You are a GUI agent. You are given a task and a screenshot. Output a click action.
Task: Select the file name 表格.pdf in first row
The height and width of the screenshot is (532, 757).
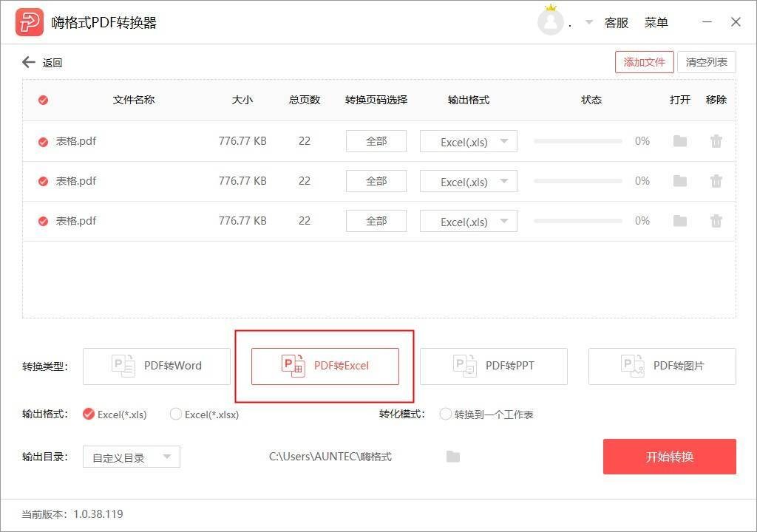pyautogui.click(x=76, y=141)
